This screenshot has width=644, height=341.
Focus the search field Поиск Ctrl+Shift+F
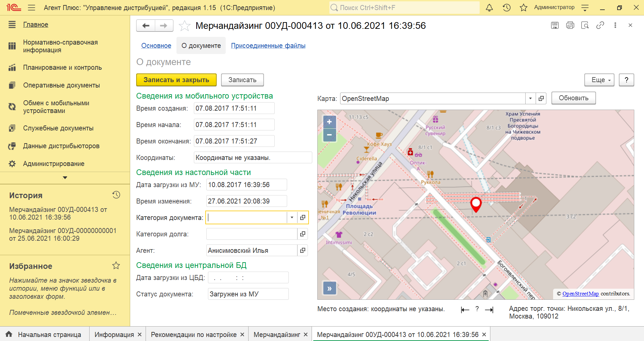tap(404, 7)
